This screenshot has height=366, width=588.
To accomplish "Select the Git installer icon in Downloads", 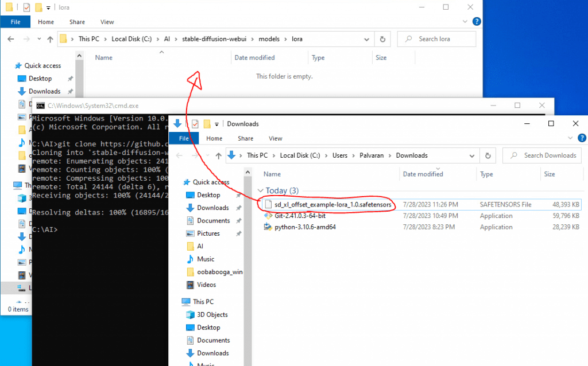I will coord(268,216).
